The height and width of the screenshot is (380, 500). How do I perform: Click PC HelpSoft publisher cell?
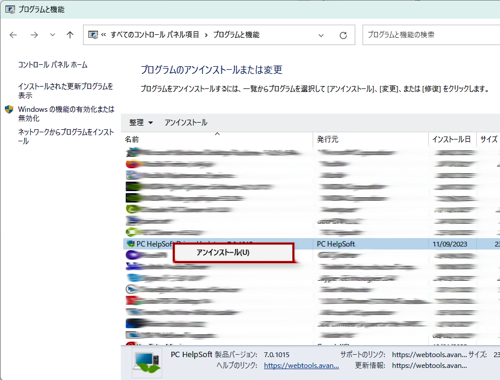(336, 244)
